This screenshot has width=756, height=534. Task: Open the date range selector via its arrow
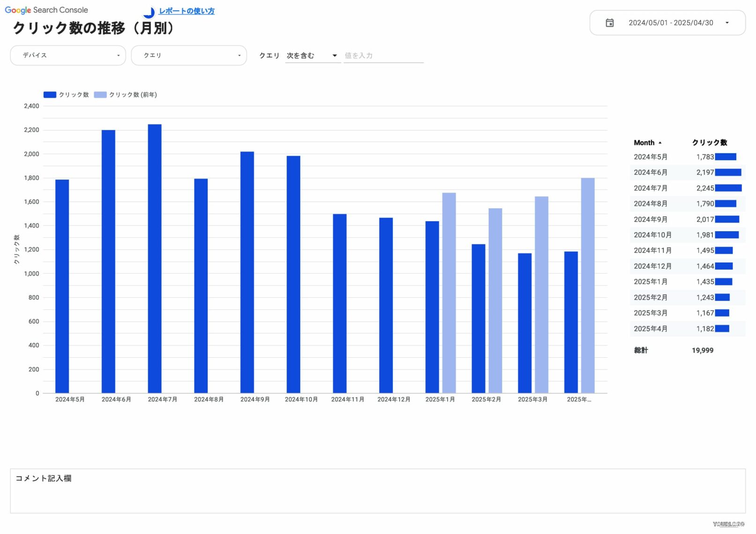pos(727,23)
